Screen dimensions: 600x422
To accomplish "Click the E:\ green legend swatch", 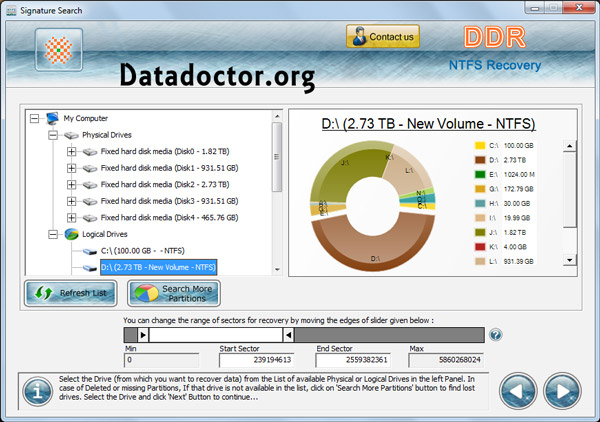I will click(480, 175).
